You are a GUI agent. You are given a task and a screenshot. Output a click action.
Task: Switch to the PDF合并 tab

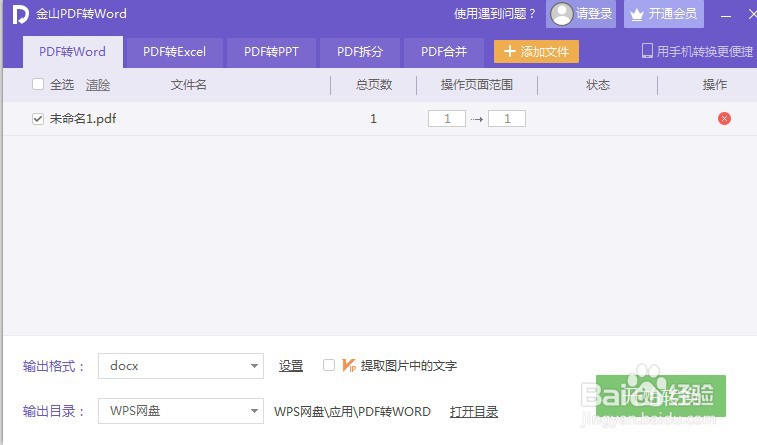pos(444,52)
